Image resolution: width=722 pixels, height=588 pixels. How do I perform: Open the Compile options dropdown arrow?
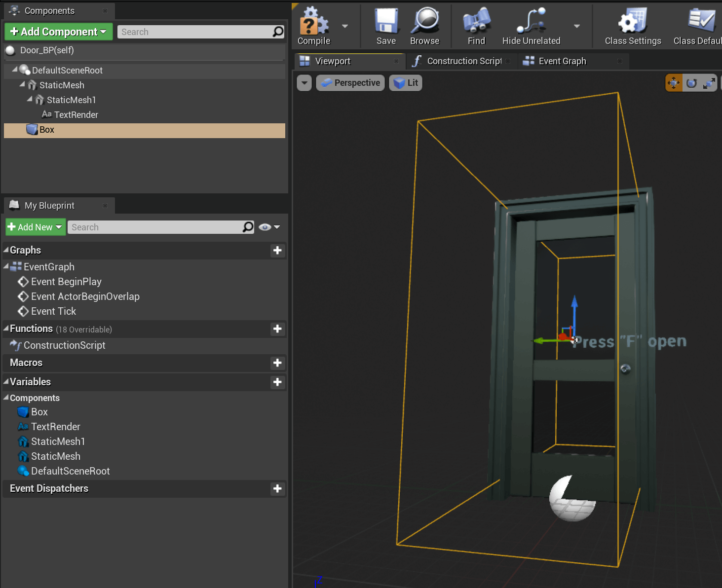345,26
